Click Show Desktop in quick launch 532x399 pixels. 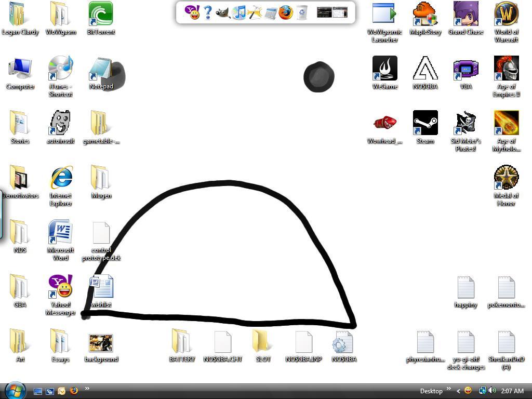[x=37, y=391]
